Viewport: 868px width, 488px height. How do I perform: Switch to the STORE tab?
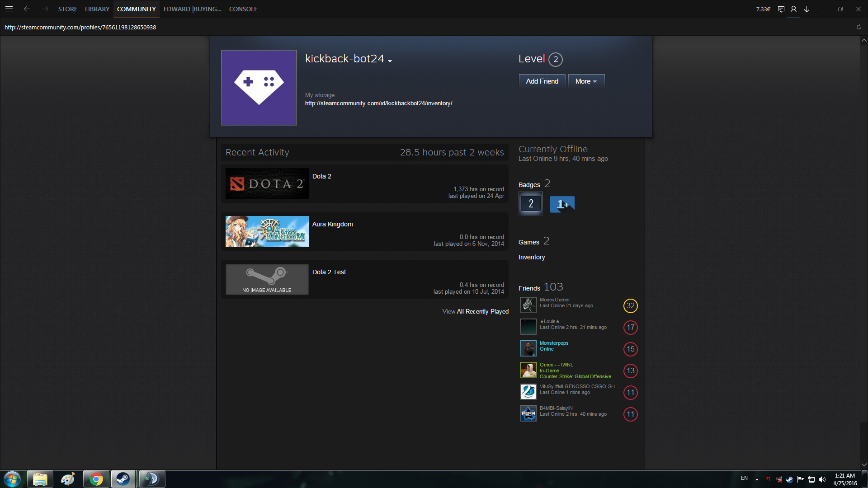click(67, 9)
